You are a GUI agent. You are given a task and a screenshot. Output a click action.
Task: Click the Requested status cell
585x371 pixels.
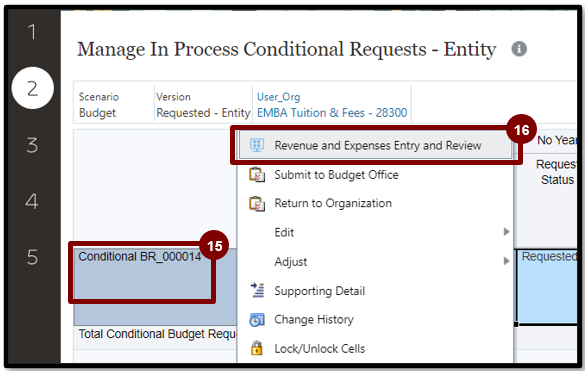[x=547, y=287]
